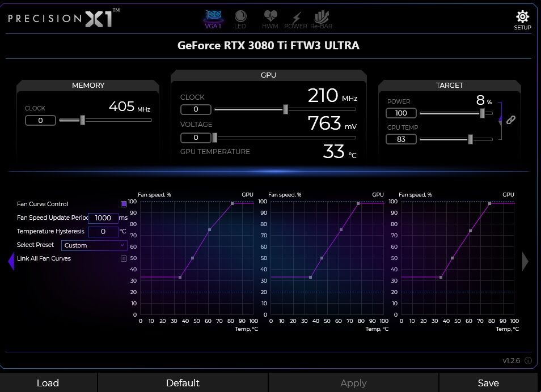Toggle the Fan Curve Control checkbox
541x392 pixels.
click(x=124, y=204)
